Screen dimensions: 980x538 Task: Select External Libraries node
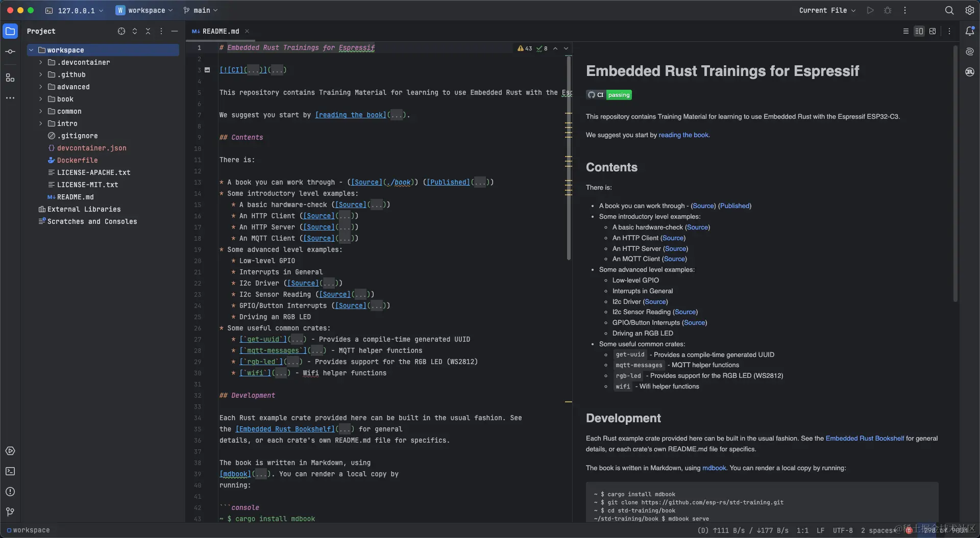tap(84, 209)
